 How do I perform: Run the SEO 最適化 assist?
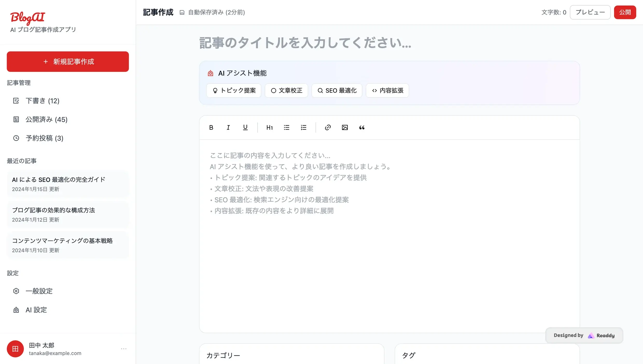337,90
